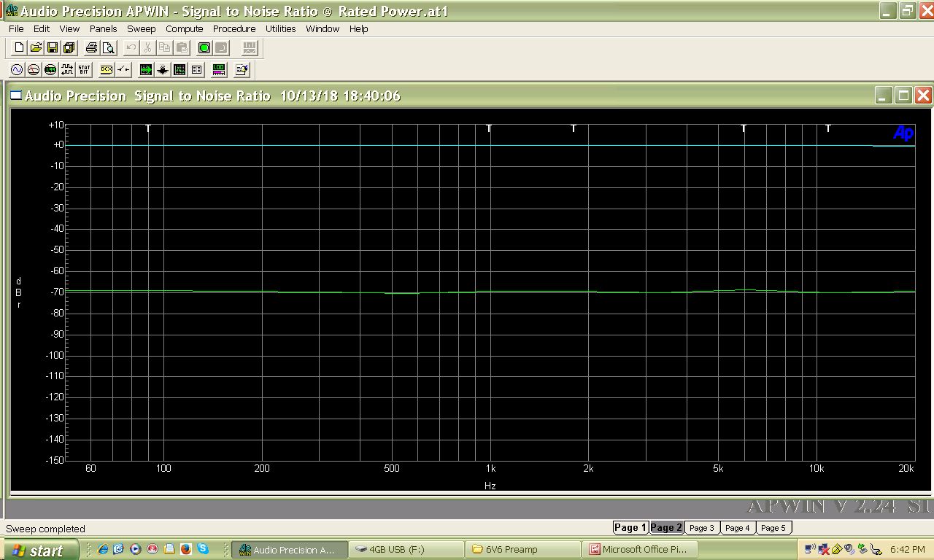Image resolution: width=934 pixels, height=560 pixels.
Task: Click the T marker near 100 Hz
Action: (x=148, y=128)
